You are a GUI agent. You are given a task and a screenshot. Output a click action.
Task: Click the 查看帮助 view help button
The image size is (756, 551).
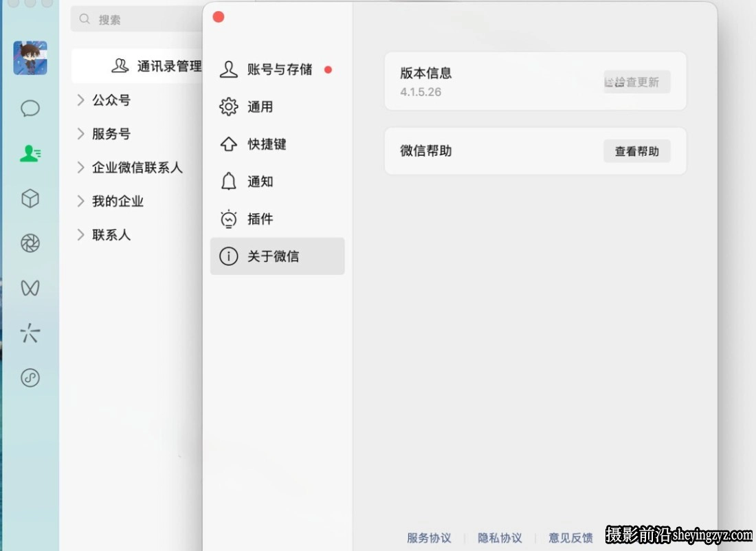[636, 151]
